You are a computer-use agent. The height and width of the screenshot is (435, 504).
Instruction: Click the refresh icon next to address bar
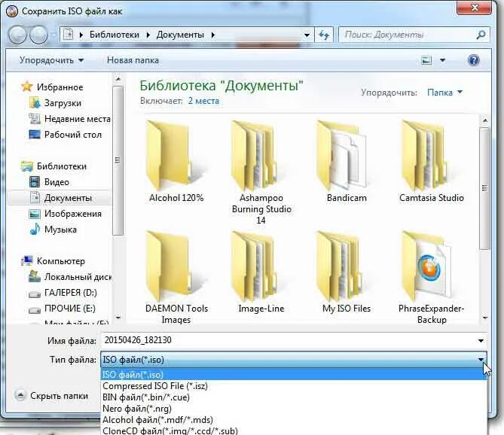coord(324,35)
